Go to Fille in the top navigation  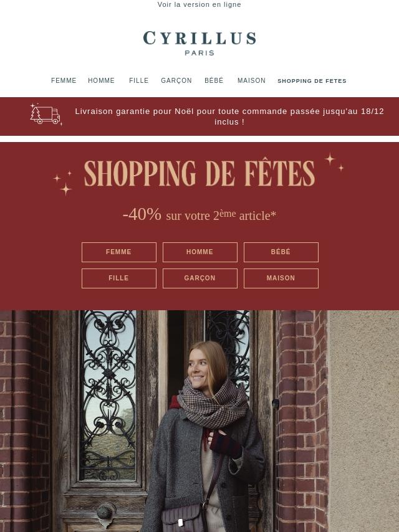click(139, 81)
